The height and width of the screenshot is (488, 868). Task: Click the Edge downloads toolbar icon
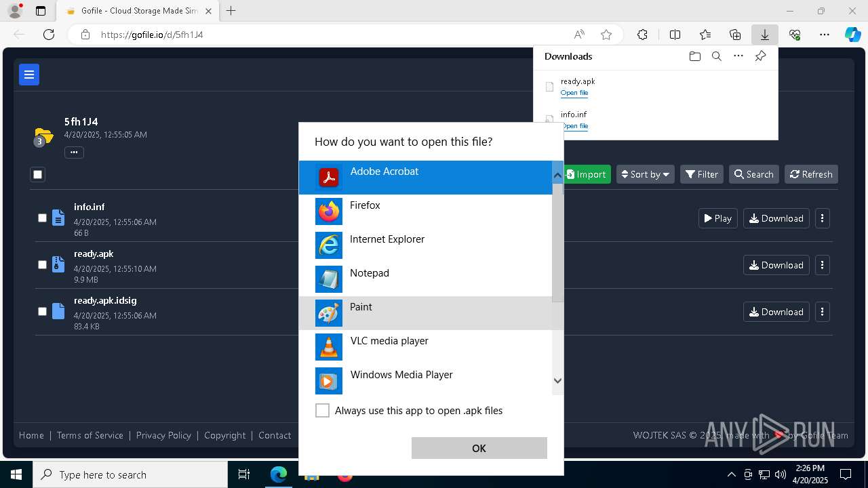[764, 35]
